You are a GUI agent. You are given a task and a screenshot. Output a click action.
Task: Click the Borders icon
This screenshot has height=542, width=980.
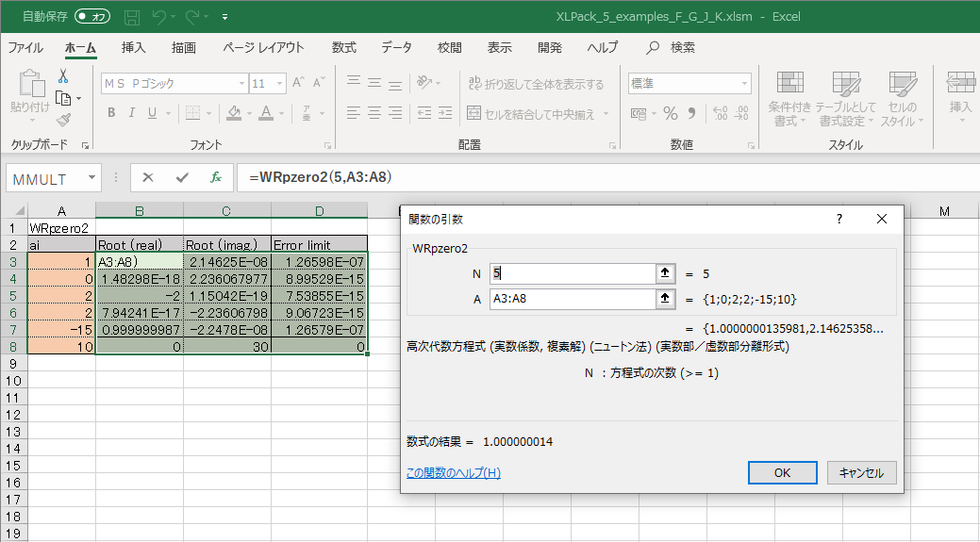(193, 112)
